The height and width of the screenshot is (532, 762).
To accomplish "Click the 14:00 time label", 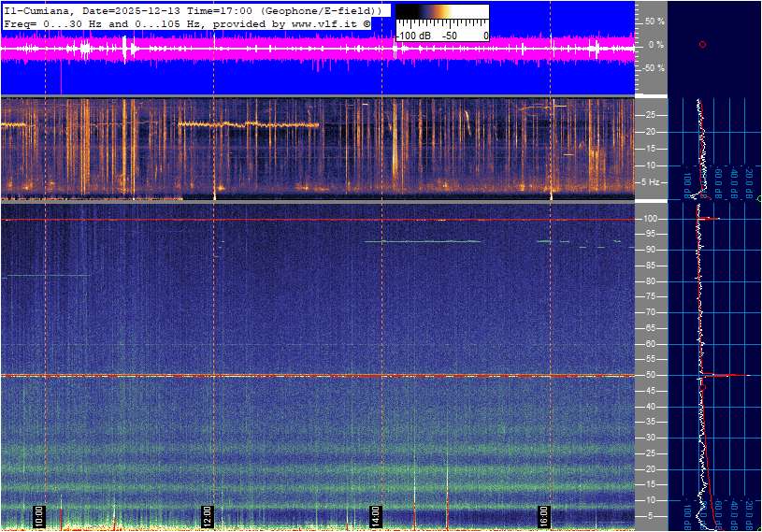I will coord(375,515).
